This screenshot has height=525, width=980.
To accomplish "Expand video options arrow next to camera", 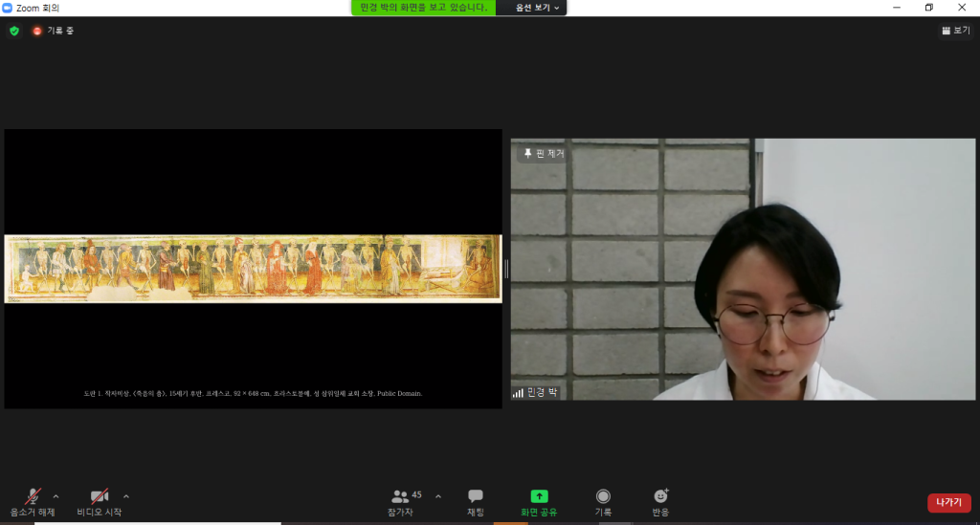I will coord(126,497).
